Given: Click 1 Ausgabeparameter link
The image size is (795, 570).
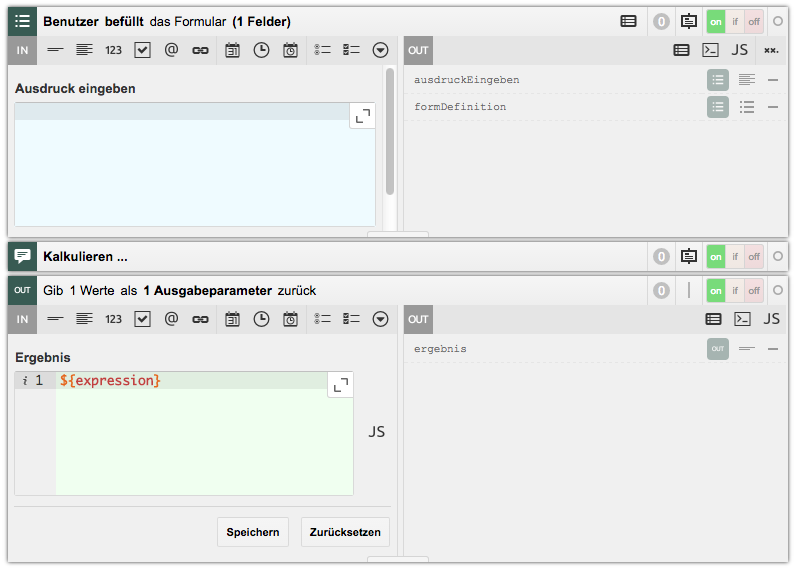Looking at the screenshot, I should point(207,291).
